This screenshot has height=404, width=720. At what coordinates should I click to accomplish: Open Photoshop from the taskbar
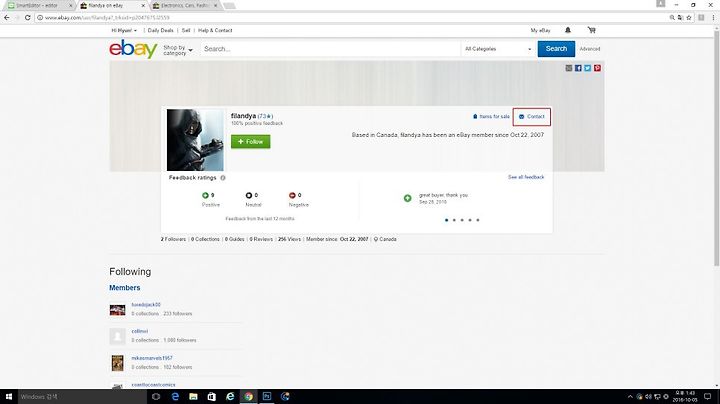point(267,397)
